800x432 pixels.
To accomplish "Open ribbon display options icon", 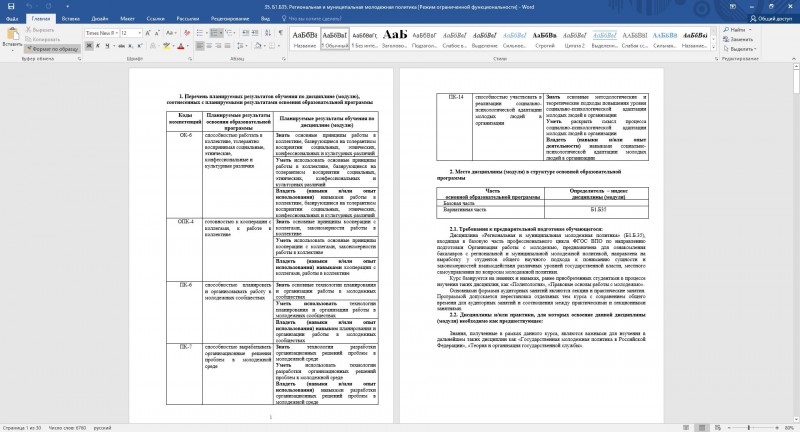I will (x=733, y=7).
